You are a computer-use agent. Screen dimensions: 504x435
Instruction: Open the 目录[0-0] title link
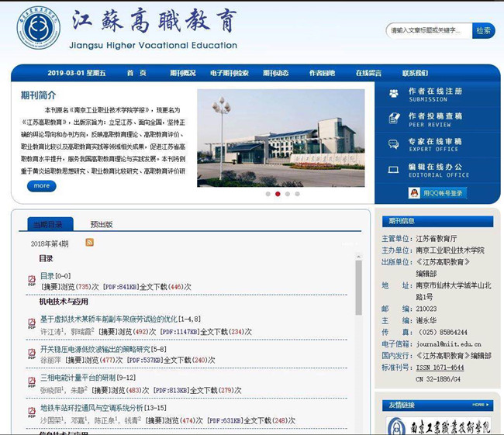pos(55,276)
